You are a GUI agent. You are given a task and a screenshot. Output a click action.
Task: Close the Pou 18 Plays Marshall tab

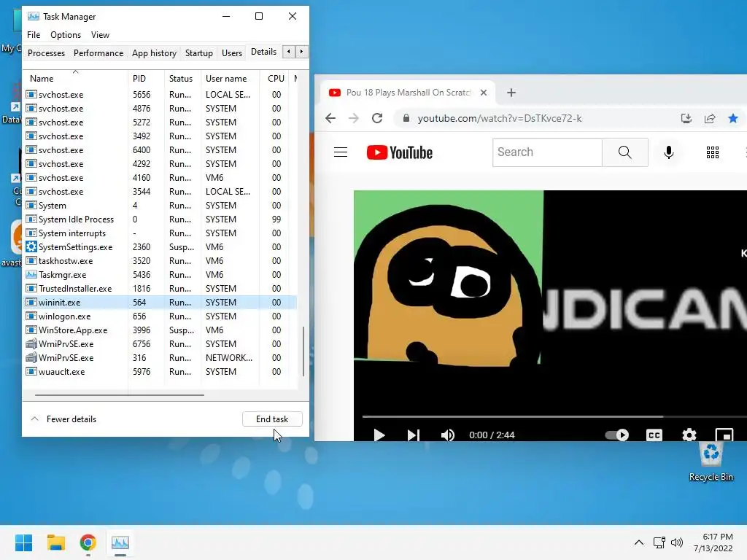[x=484, y=93]
